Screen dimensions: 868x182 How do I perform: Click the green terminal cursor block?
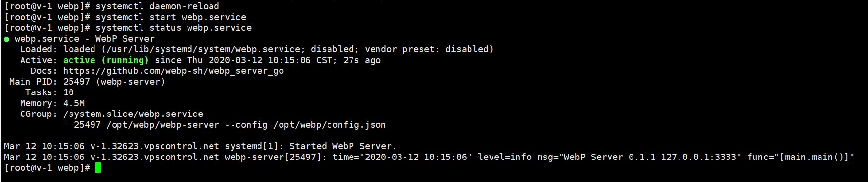pos(98,168)
